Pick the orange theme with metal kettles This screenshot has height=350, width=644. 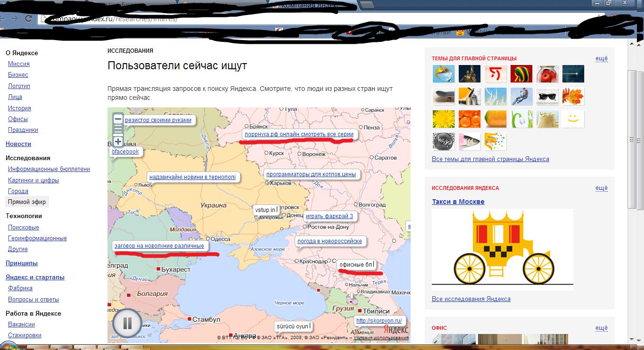[470, 97]
